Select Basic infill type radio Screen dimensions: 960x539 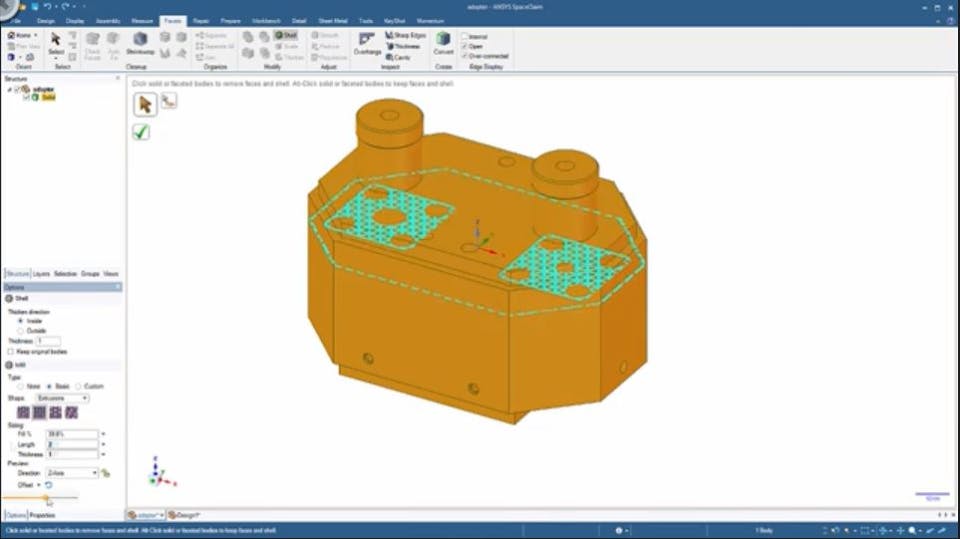tap(49, 386)
